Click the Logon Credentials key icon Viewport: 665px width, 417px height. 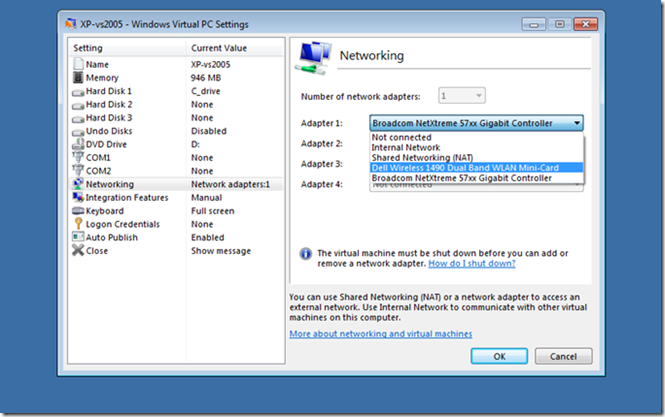pos(78,224)
